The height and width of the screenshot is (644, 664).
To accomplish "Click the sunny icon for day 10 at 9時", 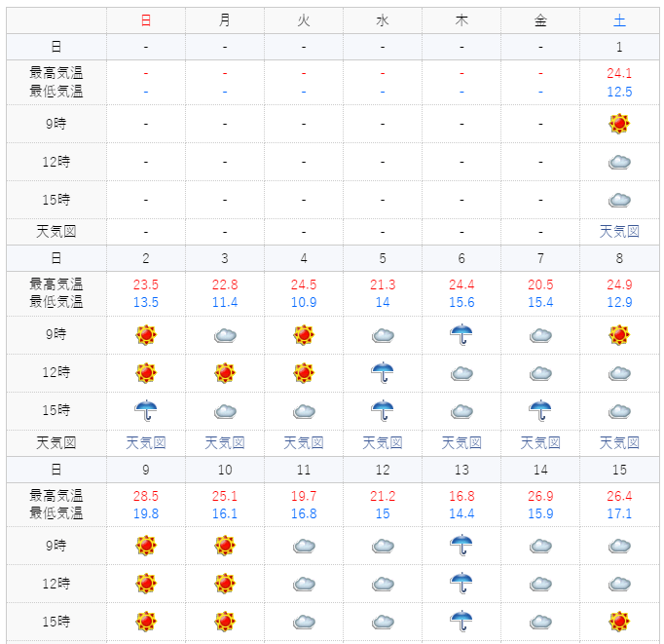I will coord(225,546).
